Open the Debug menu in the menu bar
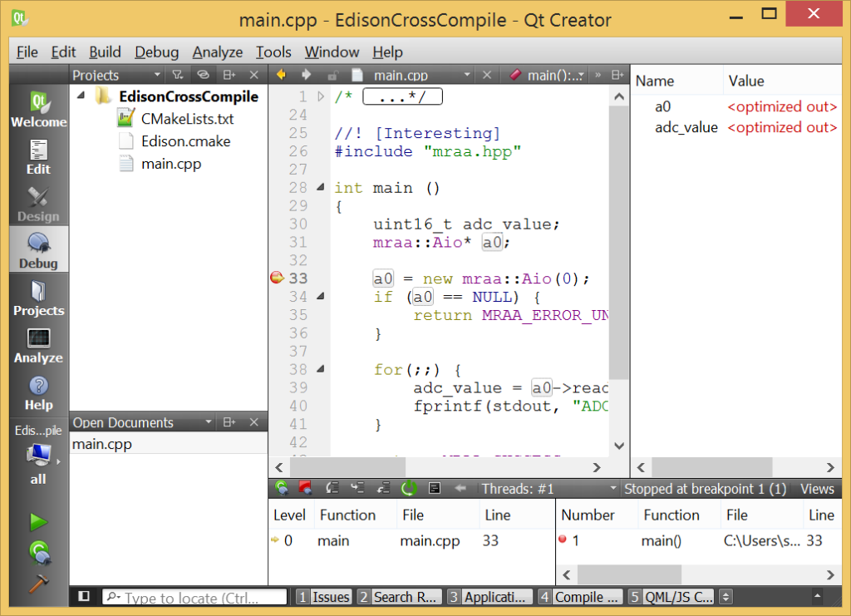Image resolution: width=851 pixels, height=616 pixels. point(156,52)
